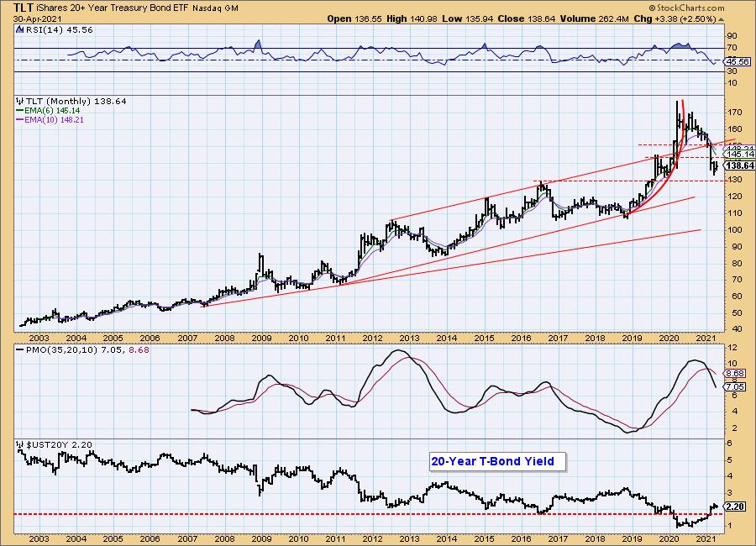756x546 pixels.
Task: Click the High 140.98 value
Action: [412, 18]
